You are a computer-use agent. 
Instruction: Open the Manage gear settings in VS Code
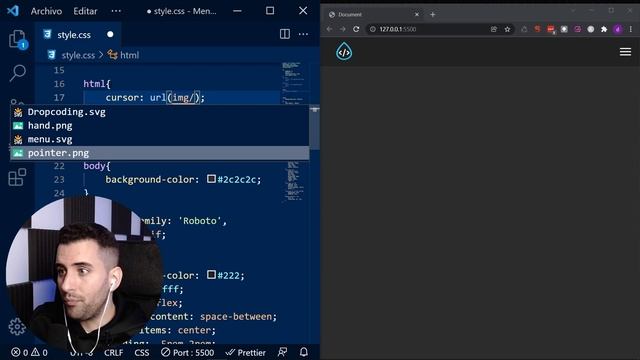pos(17,327)
